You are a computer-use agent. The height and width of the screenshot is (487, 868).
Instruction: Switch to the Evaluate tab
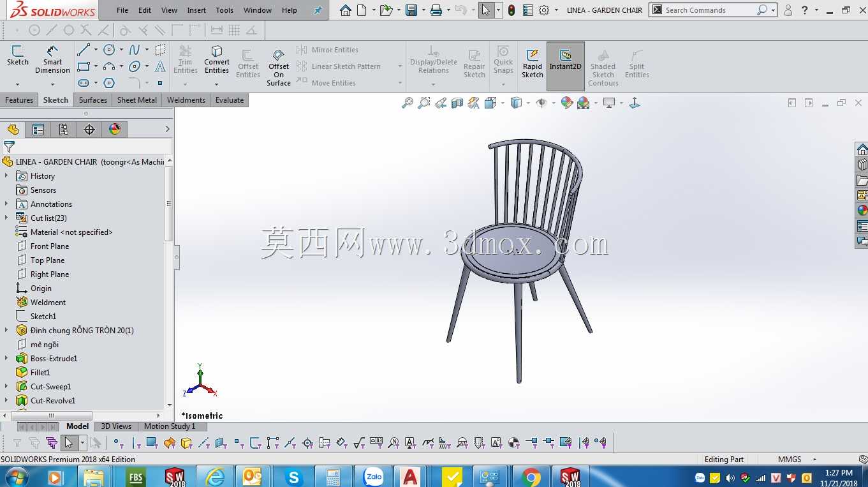(230, 100)
